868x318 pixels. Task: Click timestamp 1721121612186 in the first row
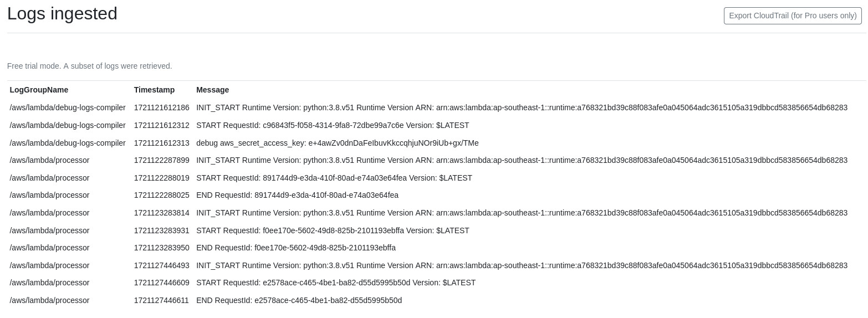(161, 107)
